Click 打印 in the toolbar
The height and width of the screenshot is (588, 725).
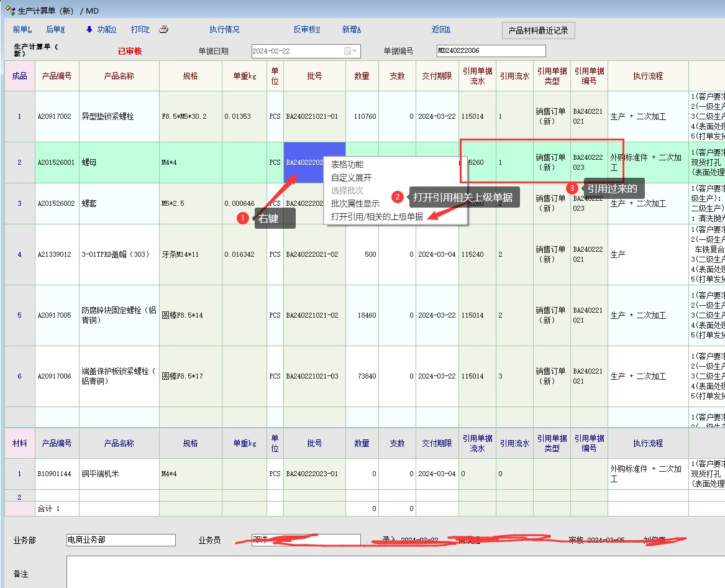140,29
